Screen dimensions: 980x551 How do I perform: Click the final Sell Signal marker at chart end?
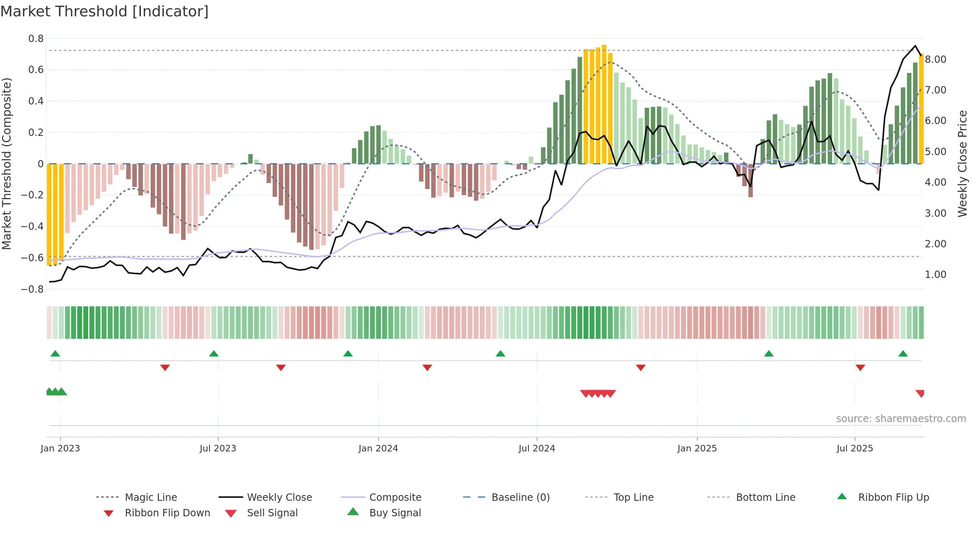point(920,393)
